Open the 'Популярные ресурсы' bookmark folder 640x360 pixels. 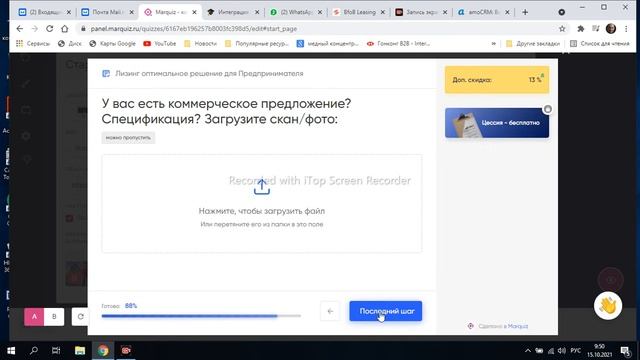pos(257,43)
